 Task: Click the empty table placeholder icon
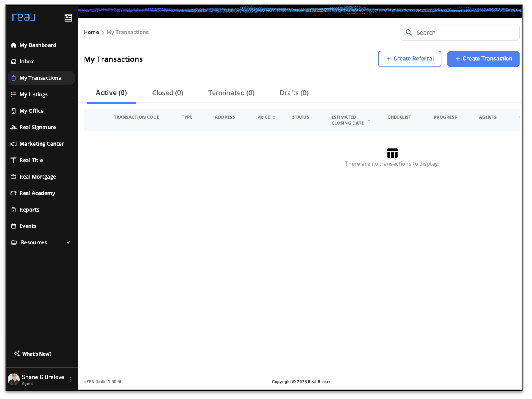tap(392, 153)
